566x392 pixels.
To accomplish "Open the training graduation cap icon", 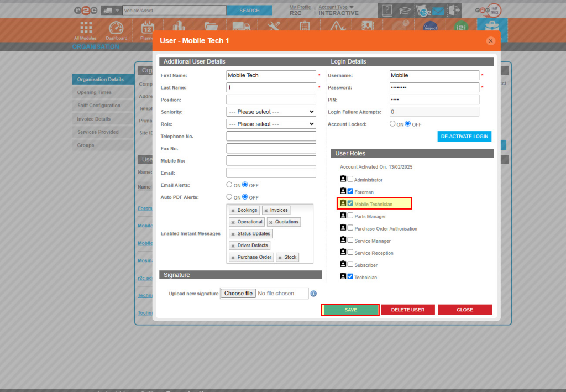I will [x=405, y=9].
